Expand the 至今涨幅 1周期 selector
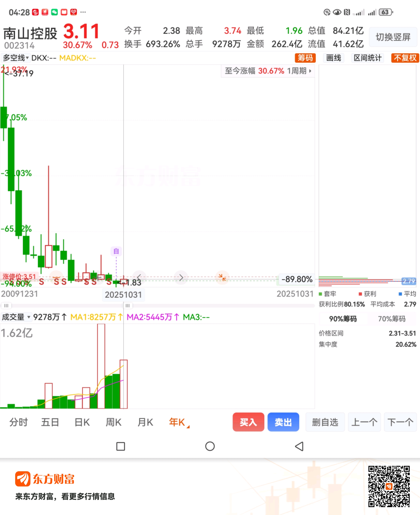 click(268, 71)
